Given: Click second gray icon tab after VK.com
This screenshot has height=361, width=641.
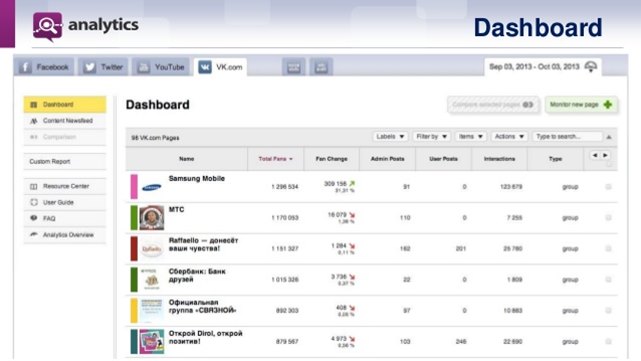Looking at the screenshot, I should [321, 67].
